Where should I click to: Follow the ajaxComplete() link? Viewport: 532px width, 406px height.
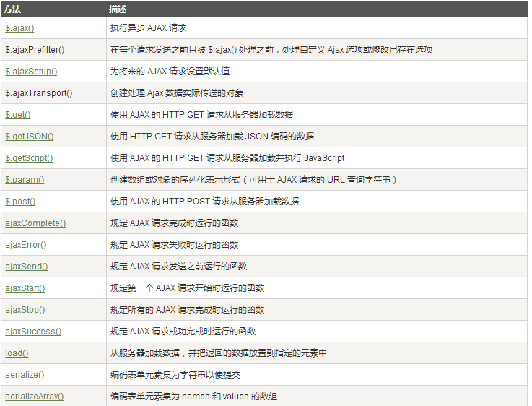[x=35, y=223]
